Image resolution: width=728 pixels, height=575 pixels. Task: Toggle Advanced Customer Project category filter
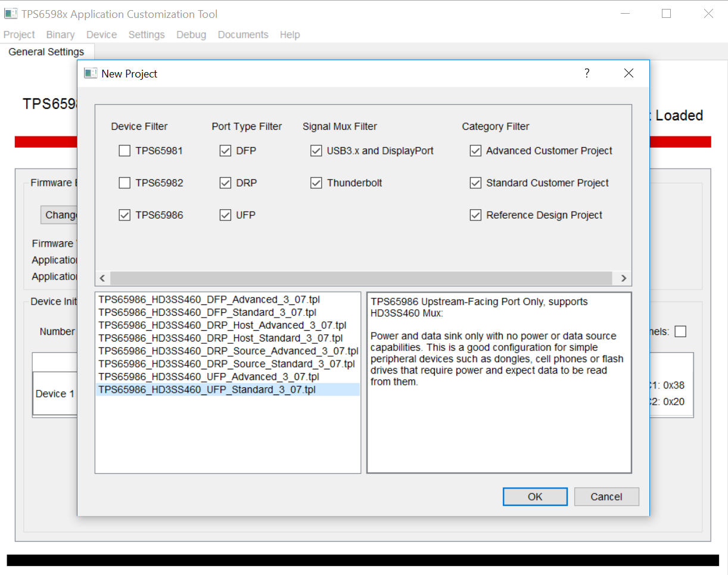[475, 151]
